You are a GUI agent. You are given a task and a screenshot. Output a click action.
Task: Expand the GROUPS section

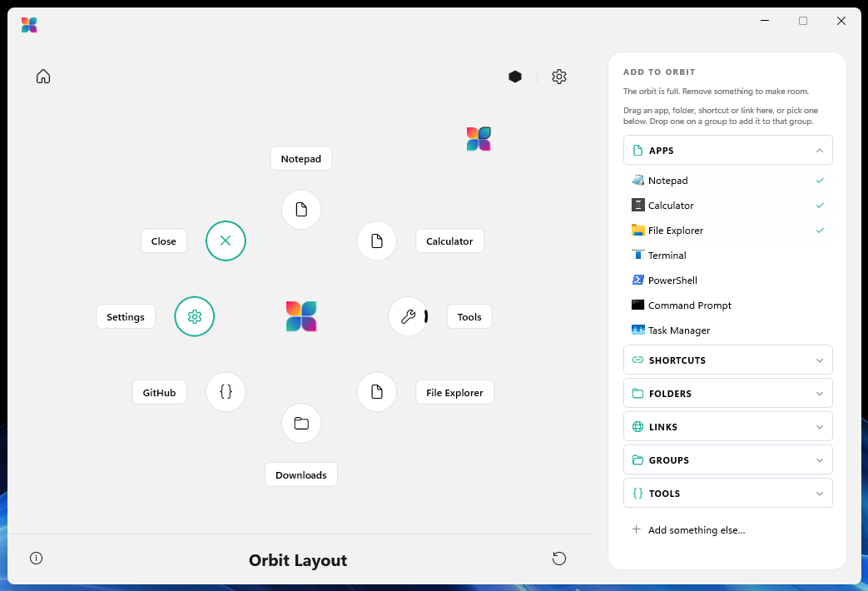(728, 459)
